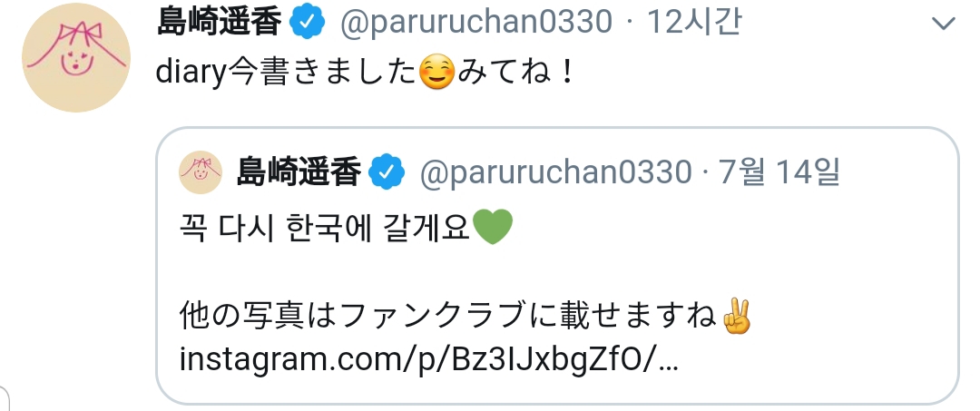Click the green heart emoji
Viewport: 980px width, 411px height.
[x=493, y=228]
